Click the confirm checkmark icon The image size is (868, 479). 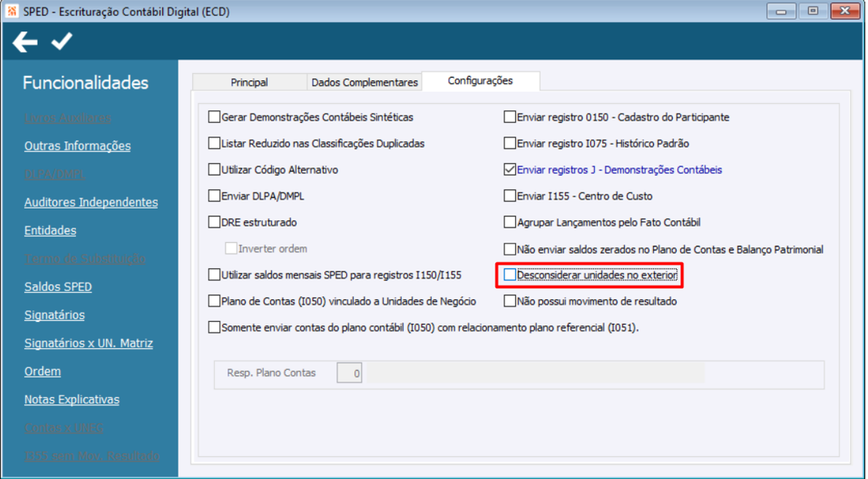[61, 41]
